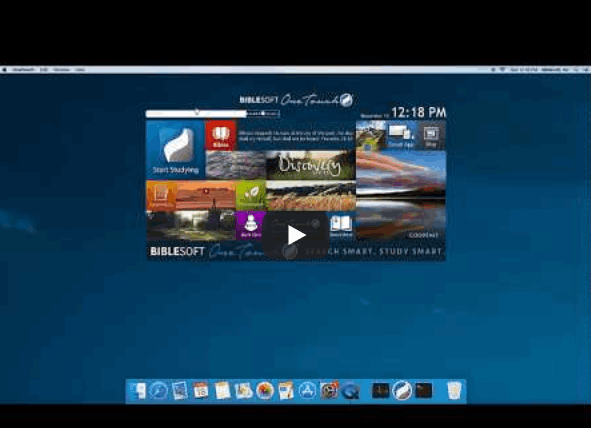Toggle the search option beside the search field
The image size is (591, 428).
coord(263,113)
